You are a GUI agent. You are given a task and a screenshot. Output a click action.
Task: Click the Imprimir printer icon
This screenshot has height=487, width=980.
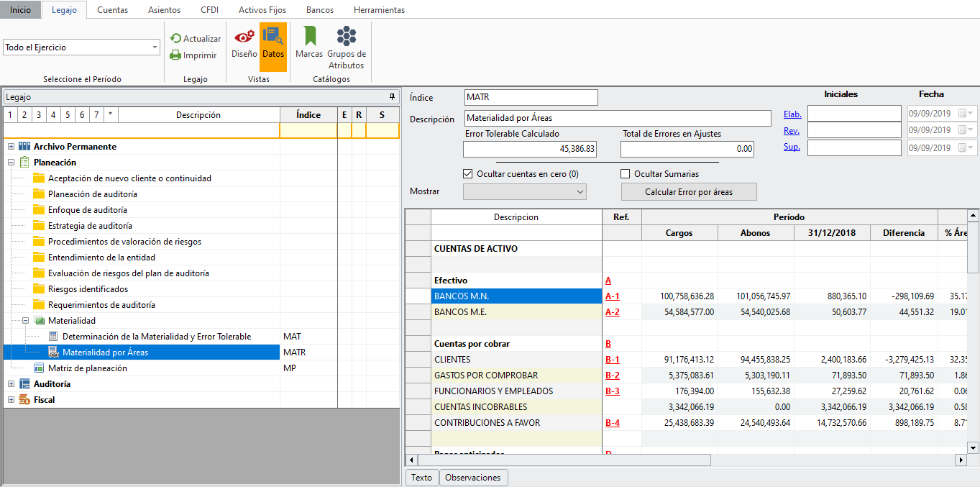tap(175, 55)
